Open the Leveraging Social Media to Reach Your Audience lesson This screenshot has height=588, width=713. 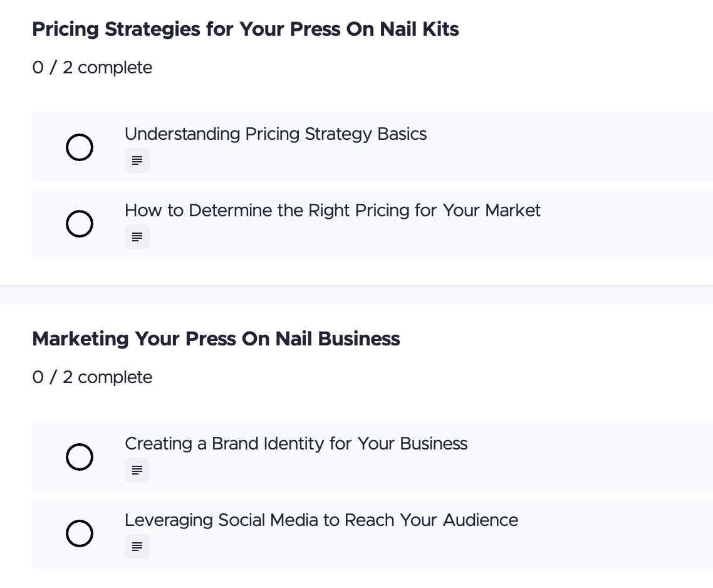[321, 520]
